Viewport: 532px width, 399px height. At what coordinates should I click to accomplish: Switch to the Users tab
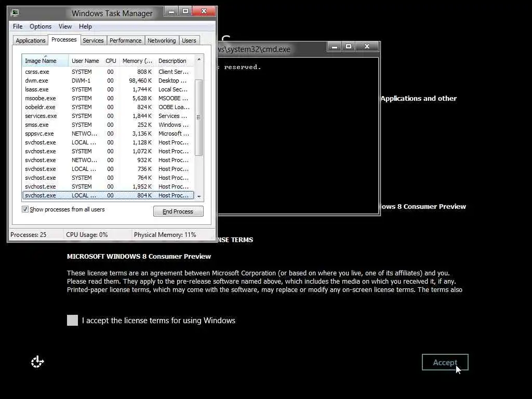[189, 41]
